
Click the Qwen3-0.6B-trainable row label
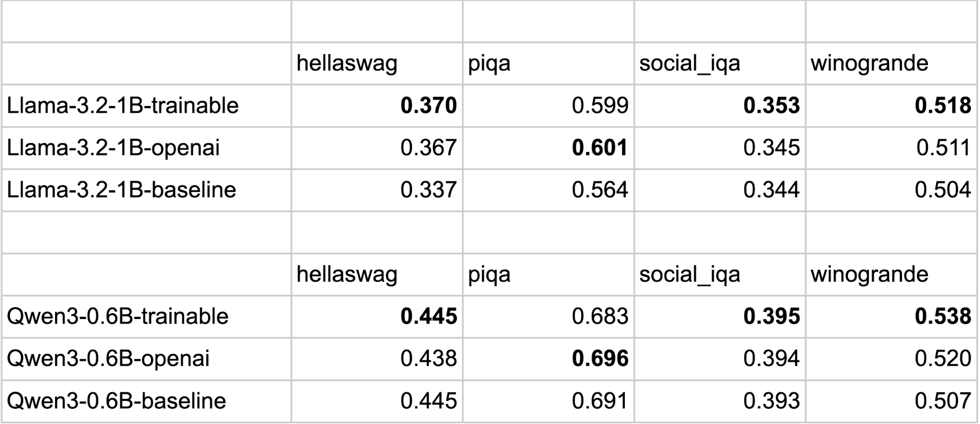point(117,316)
